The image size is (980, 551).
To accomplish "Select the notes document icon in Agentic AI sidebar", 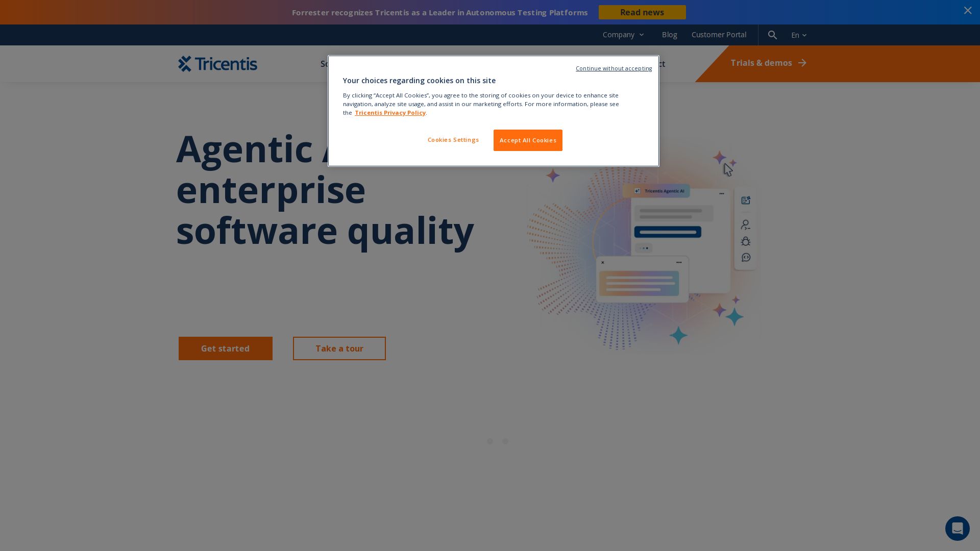I will point(746,200).
